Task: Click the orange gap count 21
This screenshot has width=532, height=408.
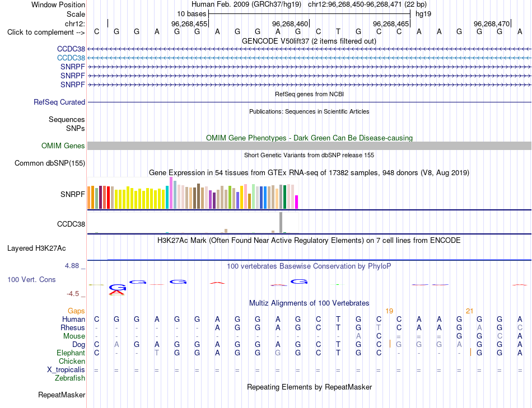Action: click(x=470, y=311)
